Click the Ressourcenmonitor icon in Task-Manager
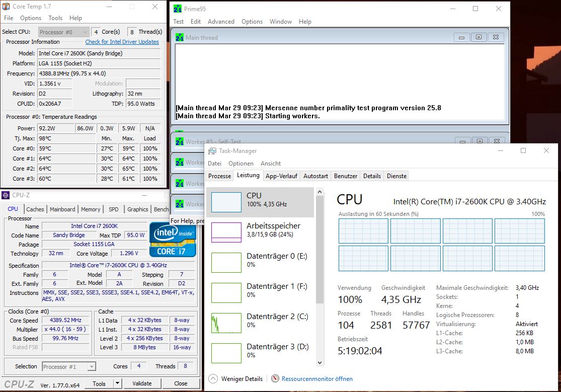Image resolution: width=561 pixels, height=392 pixels. 275,378
